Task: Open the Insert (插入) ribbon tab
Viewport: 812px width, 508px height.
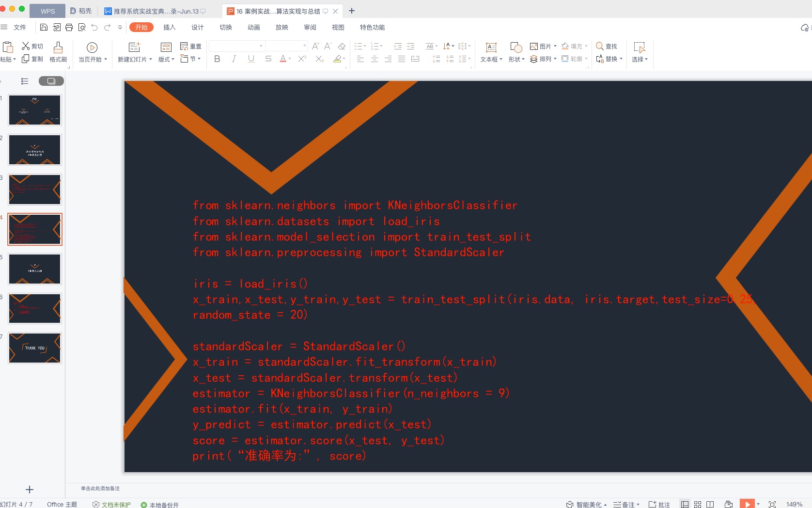Action: [x=170, y=27]
